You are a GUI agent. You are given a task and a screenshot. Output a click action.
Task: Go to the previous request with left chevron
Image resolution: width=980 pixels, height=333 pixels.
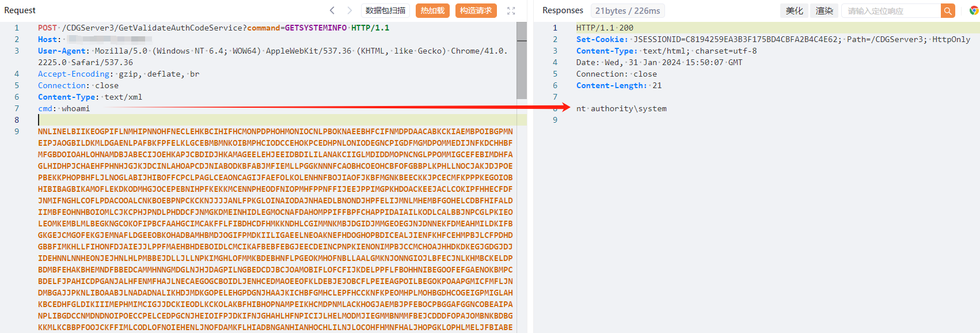(x=332, y=10)
